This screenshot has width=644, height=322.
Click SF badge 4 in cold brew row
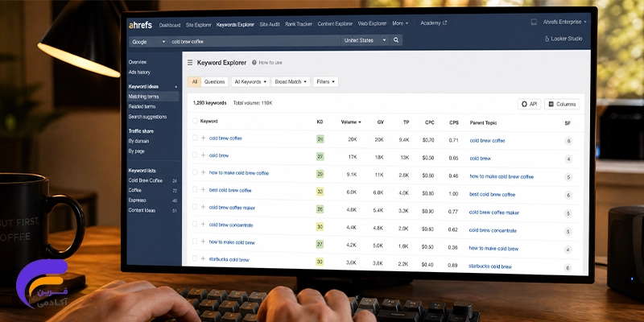568,159
